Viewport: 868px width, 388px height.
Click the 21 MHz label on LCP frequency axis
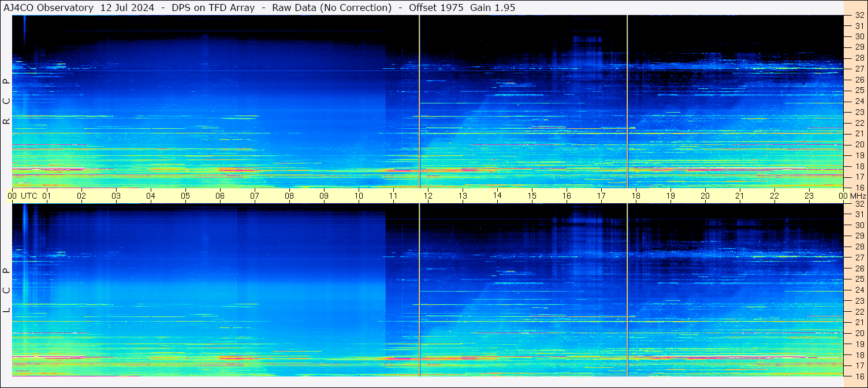(859, 322)
